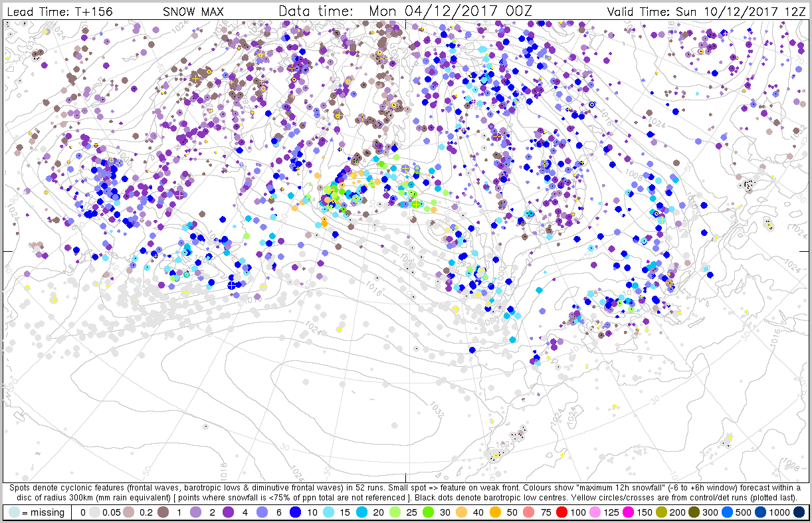Select the '200' legend value
This screenshot has height=523, width=812.
677,512
